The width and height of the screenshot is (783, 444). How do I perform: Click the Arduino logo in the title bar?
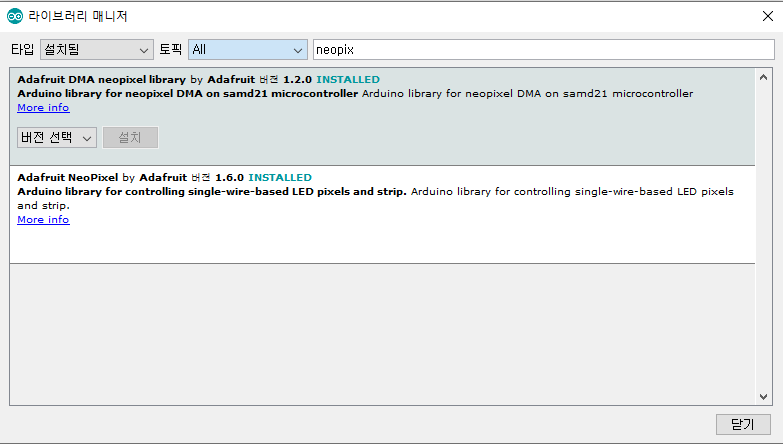(x=14, y=16)
